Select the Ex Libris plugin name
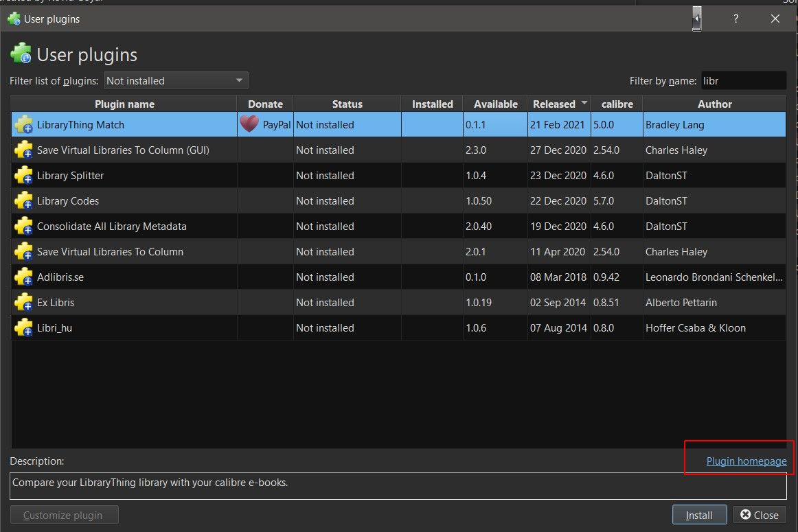This screenshot has height=532, width=798. (56, 303)
